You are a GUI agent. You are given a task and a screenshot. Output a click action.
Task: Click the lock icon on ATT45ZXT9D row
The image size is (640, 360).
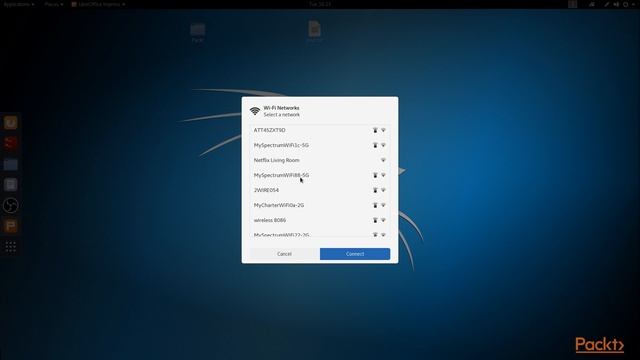tap(375, 130)
